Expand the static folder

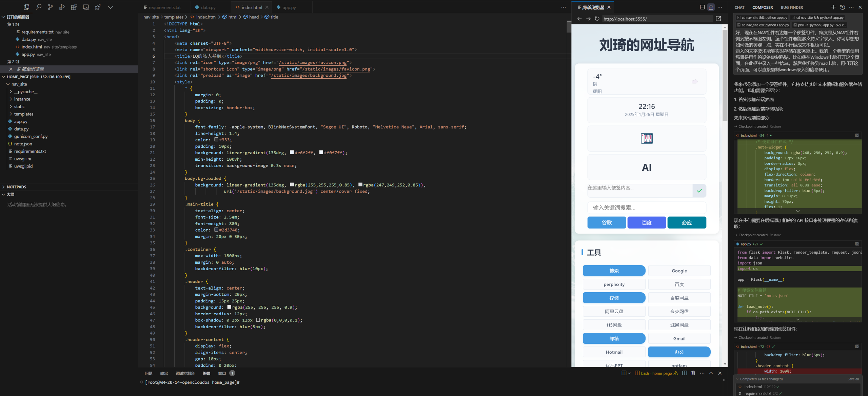point(19,106)
